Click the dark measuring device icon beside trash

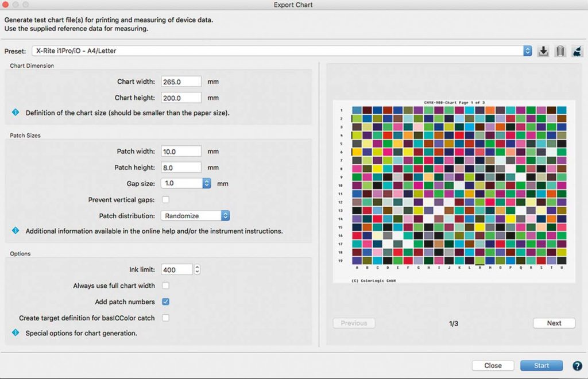(x=577, y=51)
